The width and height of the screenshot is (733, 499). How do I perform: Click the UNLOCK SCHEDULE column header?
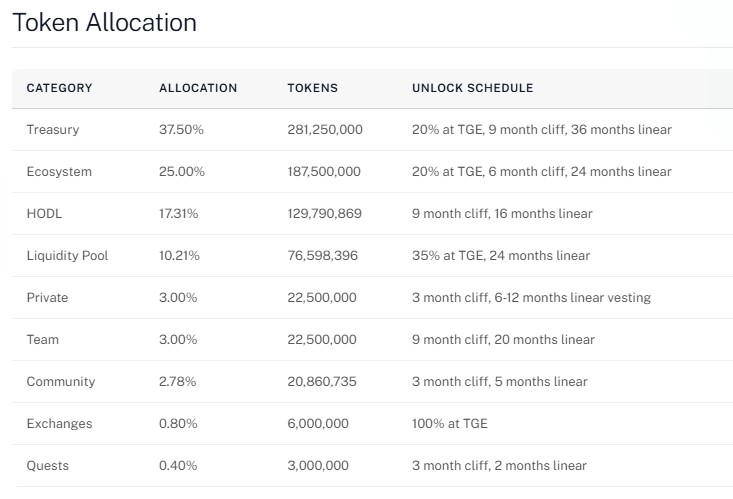tap(472, 88)
